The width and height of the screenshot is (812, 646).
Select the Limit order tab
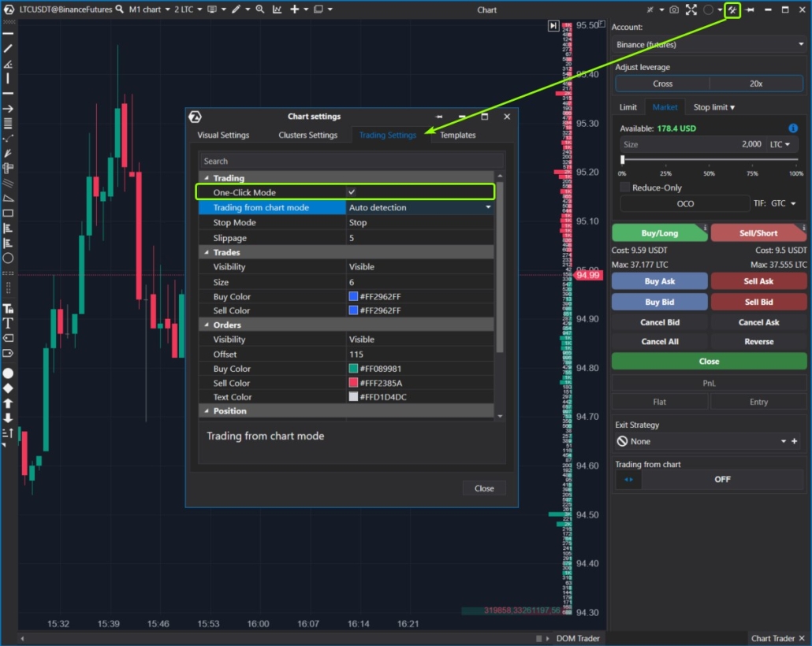[628, 107]
